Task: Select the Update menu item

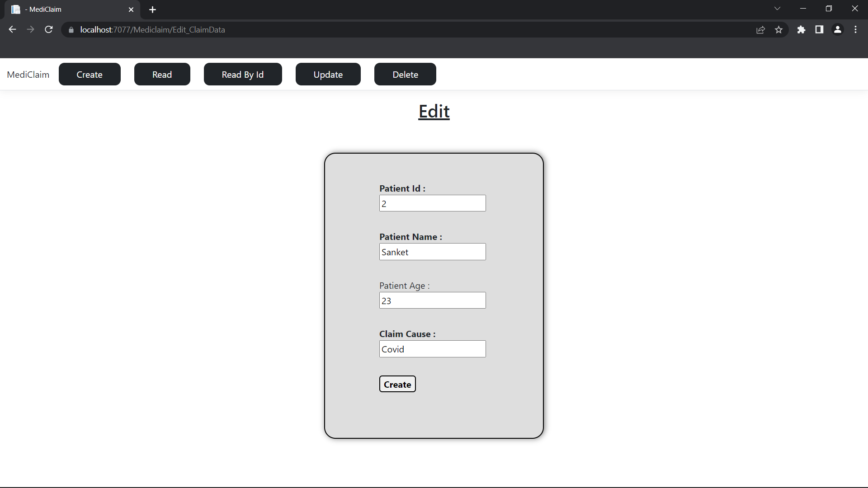Action: click(328, 74)
